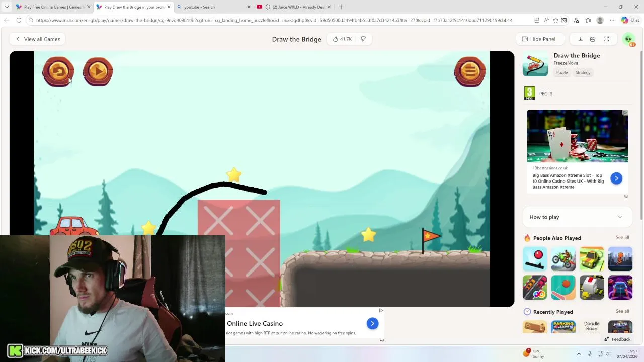Open browser Settings and more menu
This screenshot has width=644, height=362.
pyautogui.click(x=612, y=20)
